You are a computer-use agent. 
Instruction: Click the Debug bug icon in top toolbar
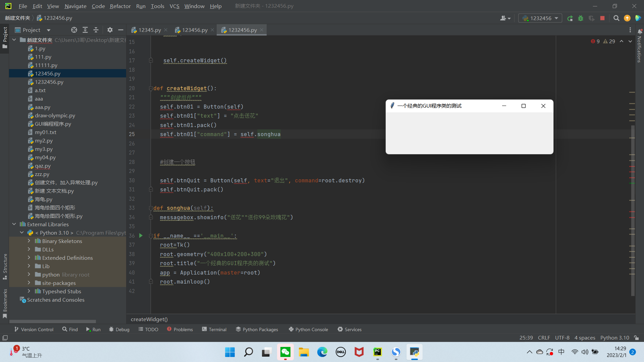click(x=581, y=18)
